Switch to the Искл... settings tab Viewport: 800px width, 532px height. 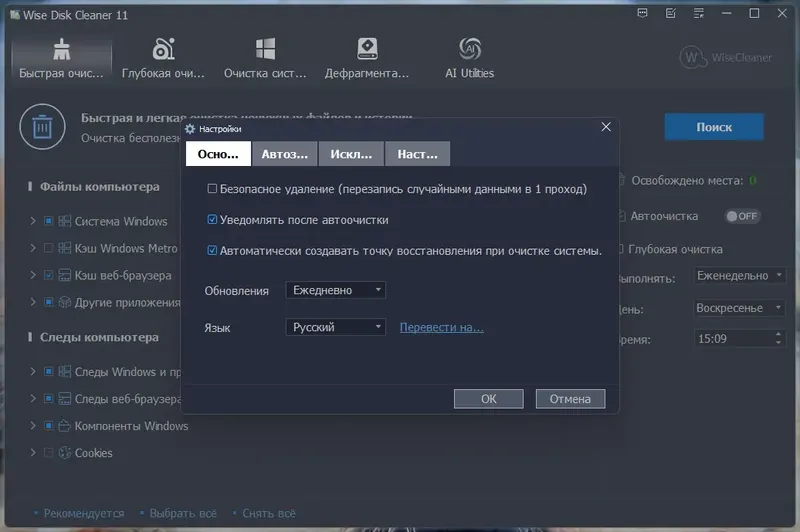(x=351, y=154)
